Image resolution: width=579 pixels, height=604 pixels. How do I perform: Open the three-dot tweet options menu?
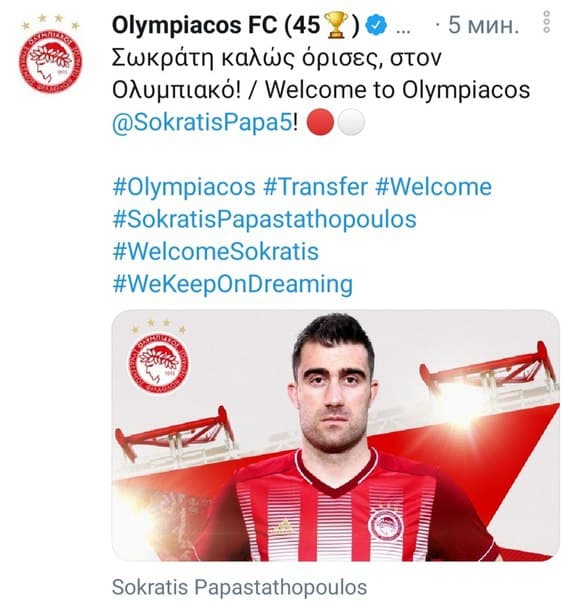pyautogui.click(x=546, y=22)
